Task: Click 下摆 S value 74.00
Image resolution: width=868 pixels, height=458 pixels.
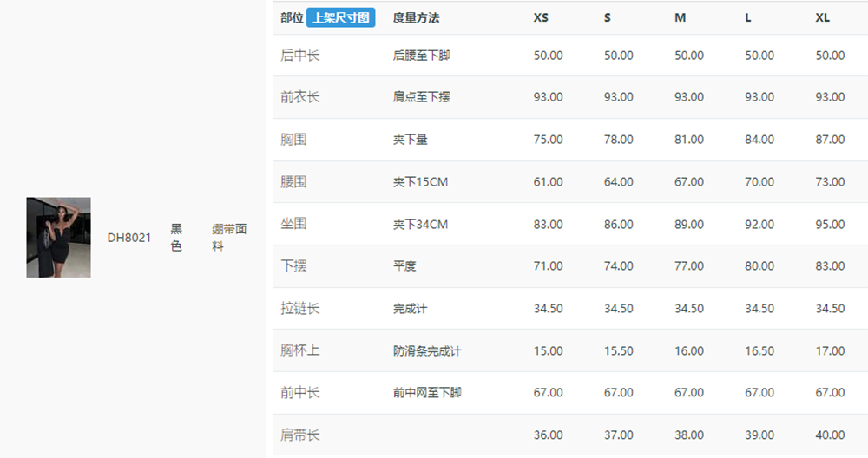Action: point(618,266)
